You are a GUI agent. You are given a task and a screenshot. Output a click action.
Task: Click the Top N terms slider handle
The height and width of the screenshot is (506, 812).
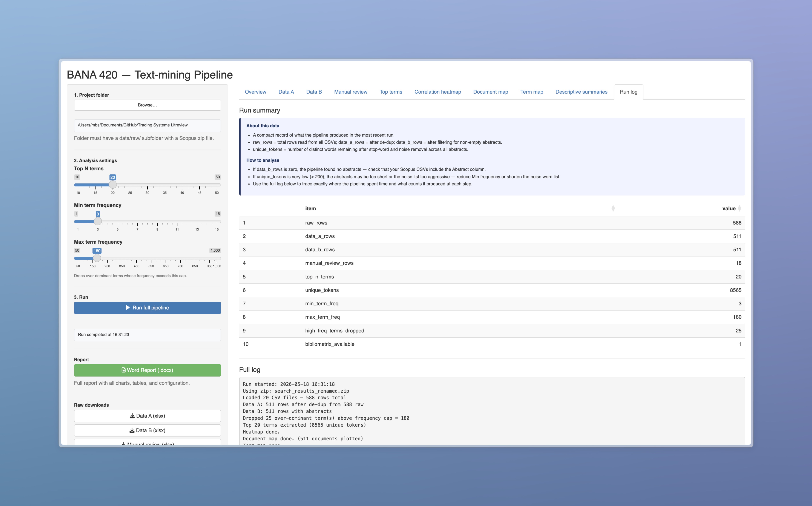113,185
